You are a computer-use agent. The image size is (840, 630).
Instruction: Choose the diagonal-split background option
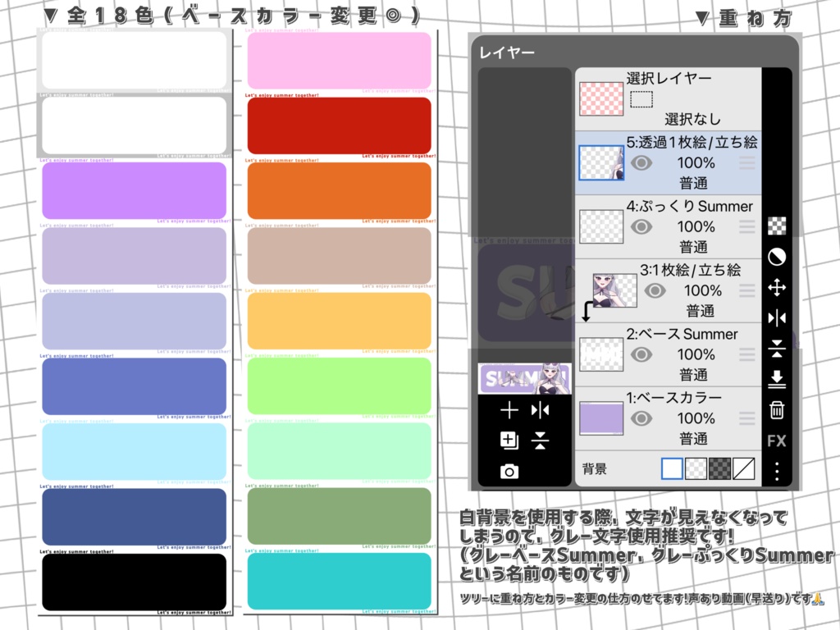743,468
